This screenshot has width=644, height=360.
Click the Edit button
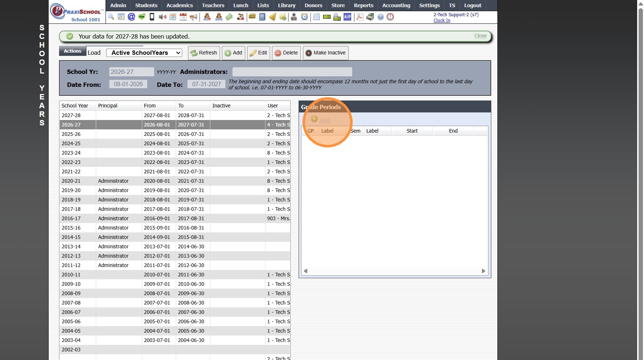(259, 53)
